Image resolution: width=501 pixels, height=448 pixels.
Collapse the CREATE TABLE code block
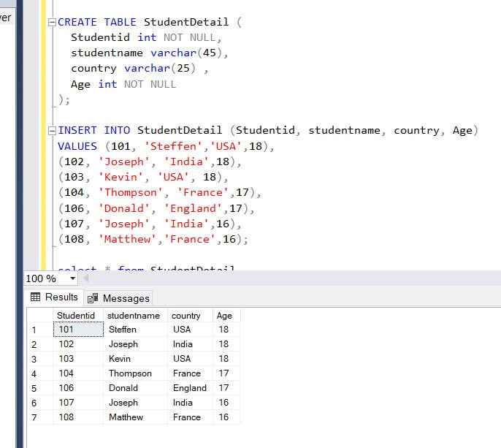pos(52,23)
